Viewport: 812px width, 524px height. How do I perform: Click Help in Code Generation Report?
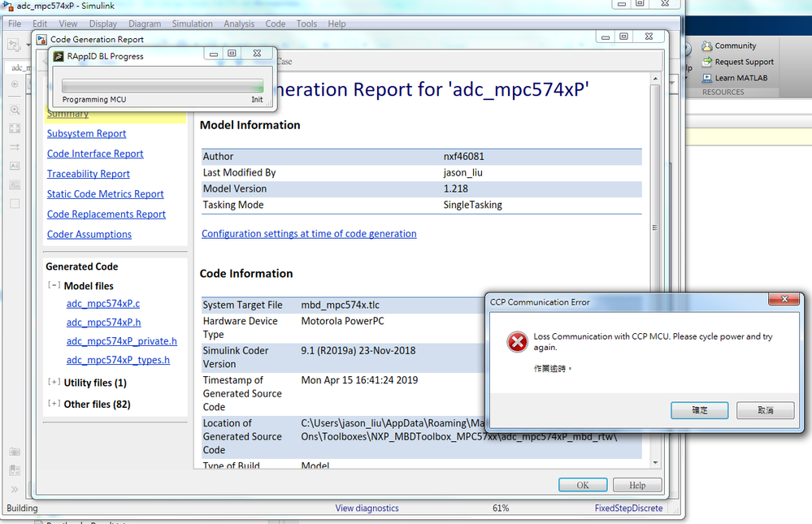coord(637,485)
